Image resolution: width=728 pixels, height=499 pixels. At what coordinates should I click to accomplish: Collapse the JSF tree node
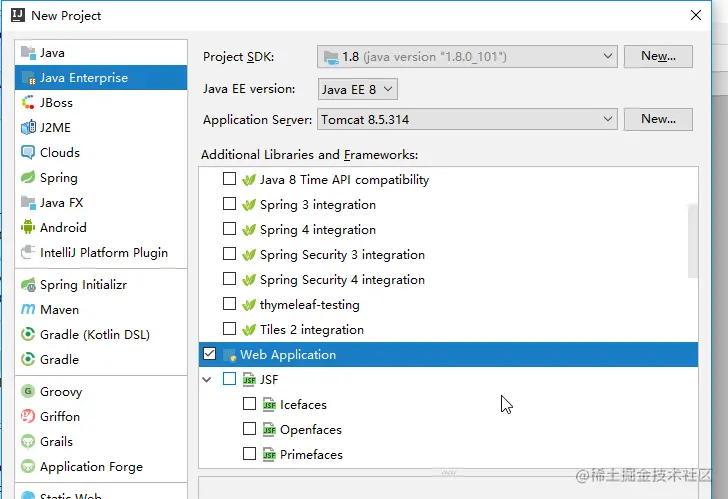207,380
